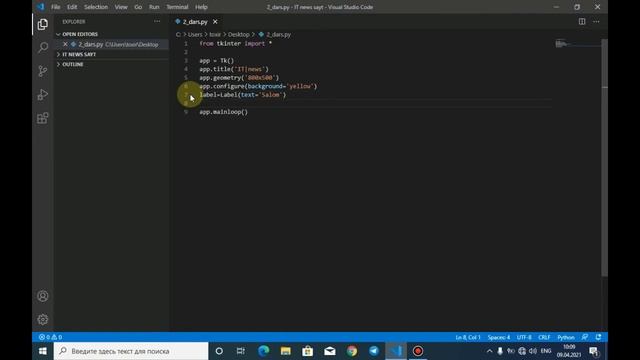
Task: Open Microsoft Store from taskbar
Action: click(x=308, y=351)
